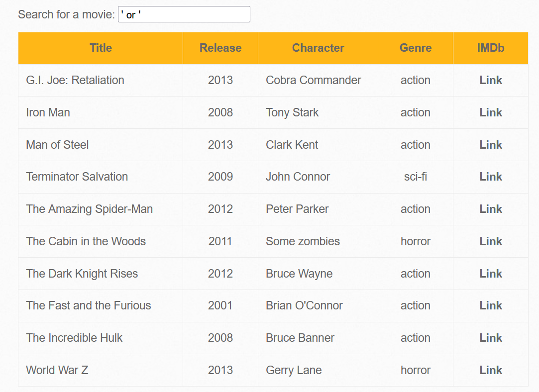Click the Release column header
This screenshot has width=539, height=392.
[x=220, y=48]
